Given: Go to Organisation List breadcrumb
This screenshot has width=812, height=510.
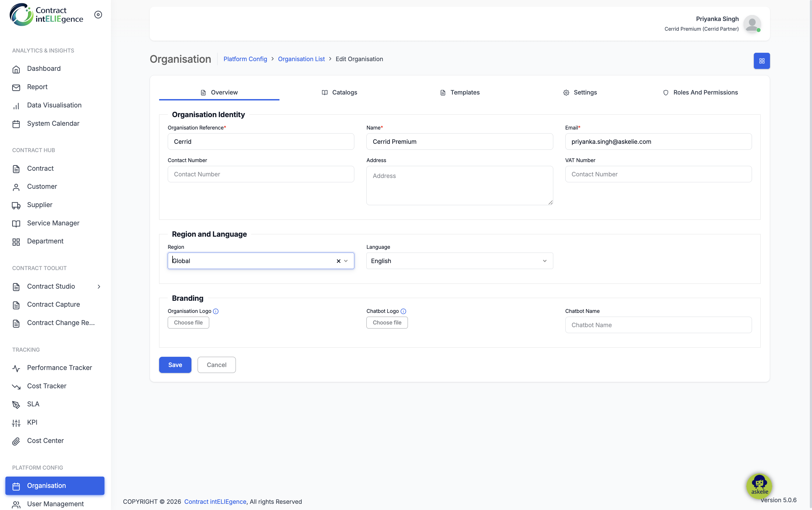Looking at the screenshot, I should (301, 59).
